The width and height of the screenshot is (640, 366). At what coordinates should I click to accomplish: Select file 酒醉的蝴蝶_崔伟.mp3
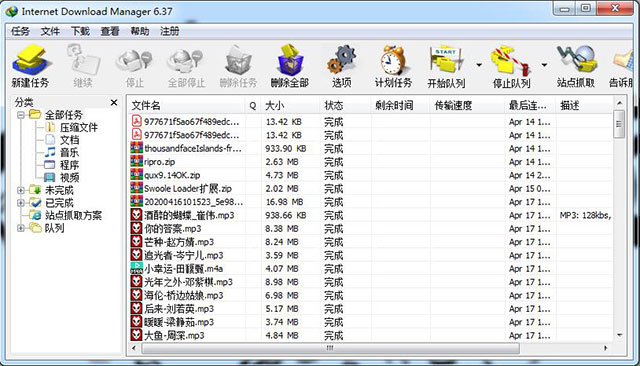(189, 215)
